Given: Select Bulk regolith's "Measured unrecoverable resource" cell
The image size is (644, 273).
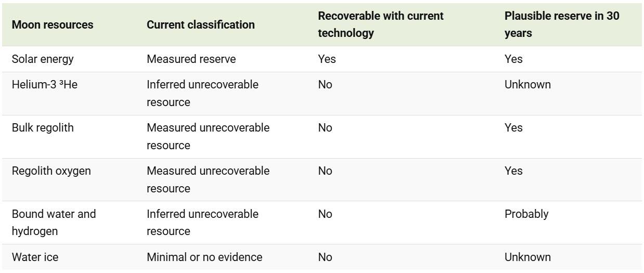Looking at the screenshot, I should (x=208, y=136).
